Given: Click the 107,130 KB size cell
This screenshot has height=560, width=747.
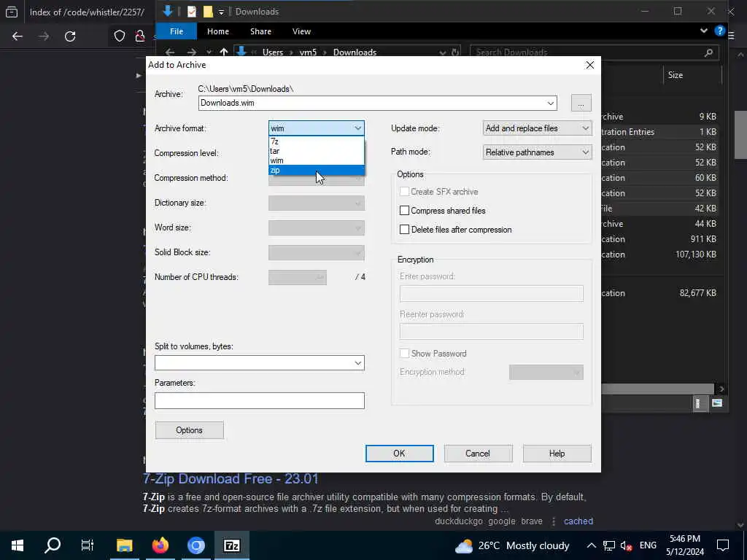Looking at the screenshot, I should point(695,254).
